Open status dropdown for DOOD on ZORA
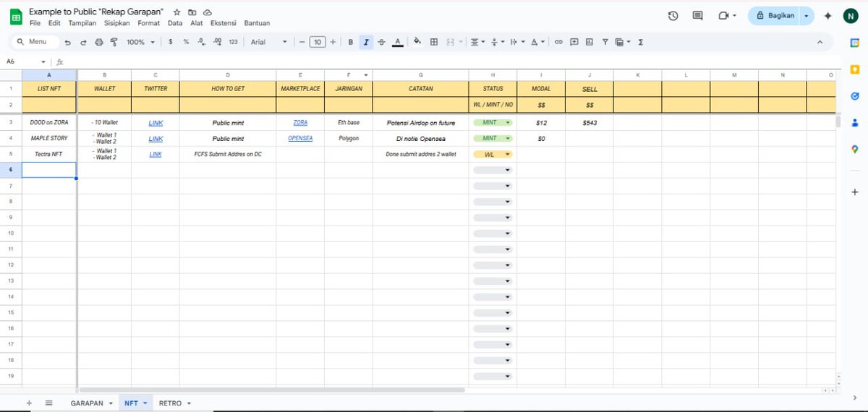868x412 pixels. click(492, 123)
